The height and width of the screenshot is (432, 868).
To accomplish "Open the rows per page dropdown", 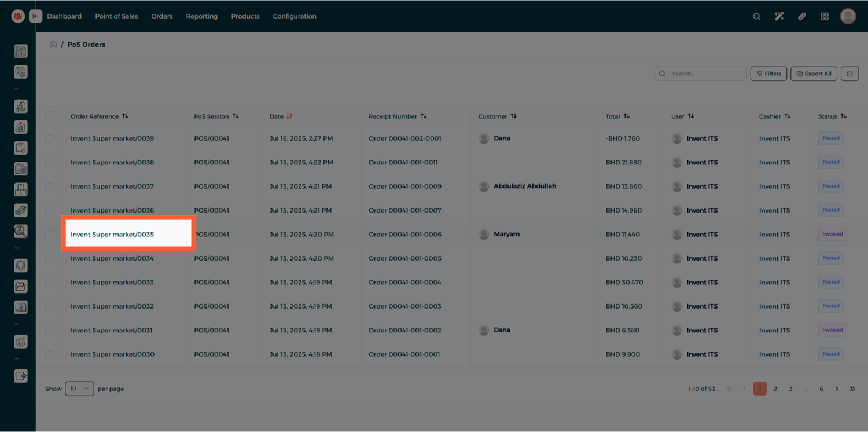I will (79, 389).
